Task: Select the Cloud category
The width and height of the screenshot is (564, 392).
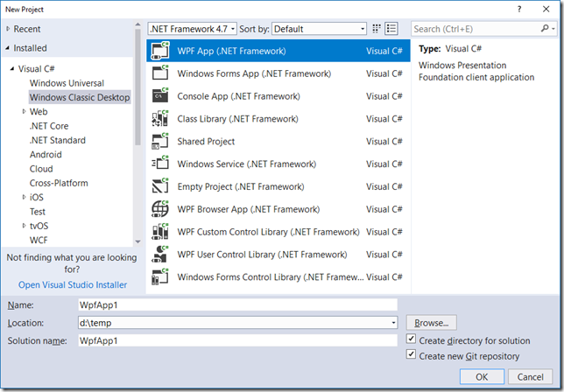Action: tap(41, 169)
